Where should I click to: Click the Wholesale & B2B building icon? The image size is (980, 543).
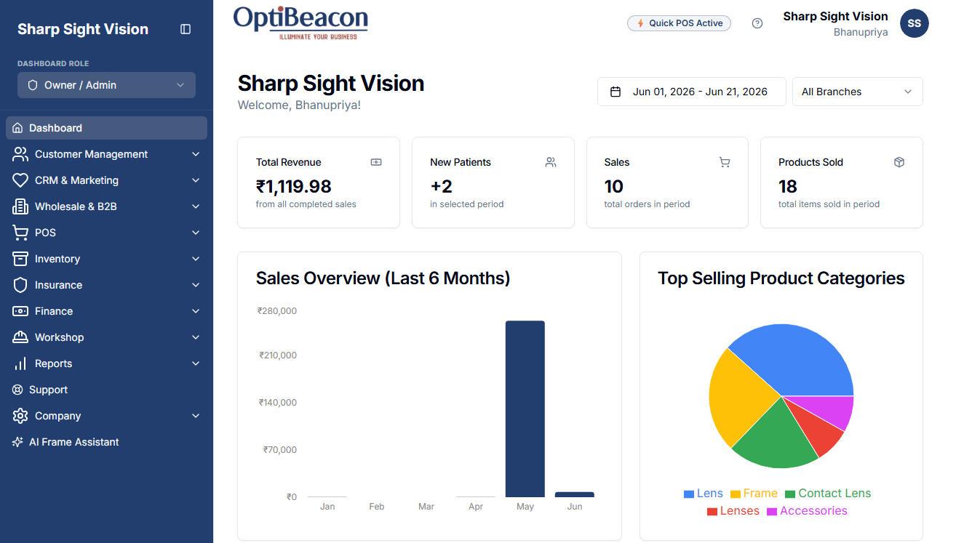20,206
